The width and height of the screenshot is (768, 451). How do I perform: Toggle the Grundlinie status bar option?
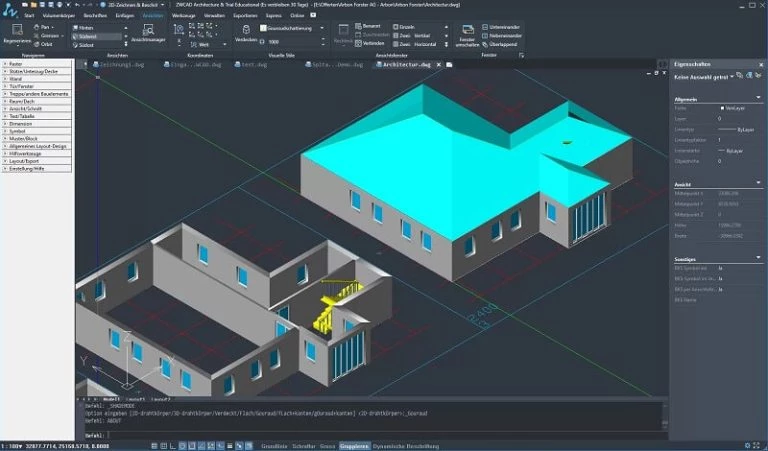[x=274, y=446]
